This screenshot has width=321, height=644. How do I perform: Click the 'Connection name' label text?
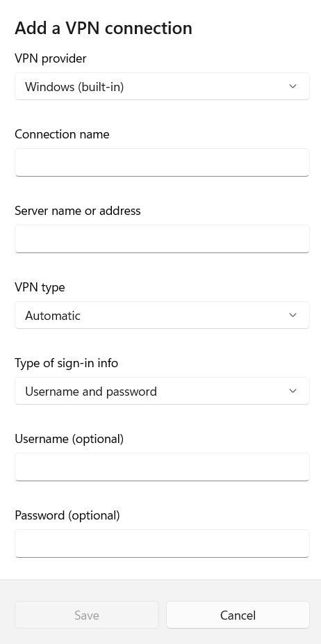[62, 134]
